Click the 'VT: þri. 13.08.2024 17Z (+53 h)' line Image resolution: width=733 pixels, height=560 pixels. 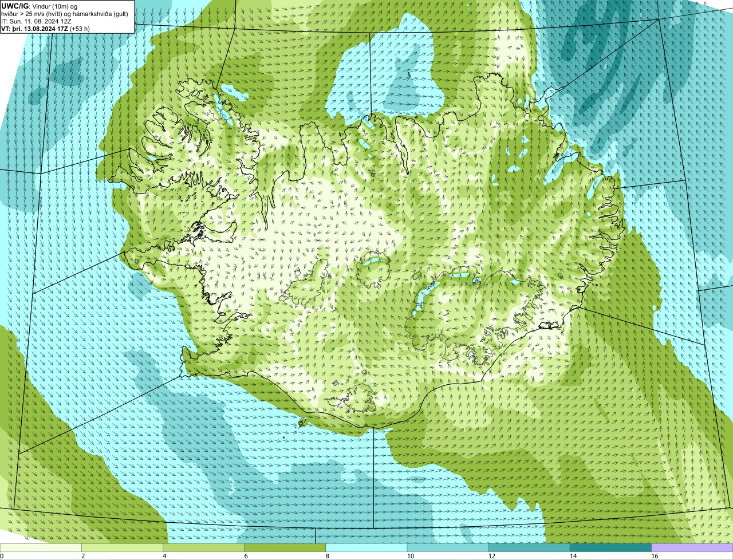45,29
